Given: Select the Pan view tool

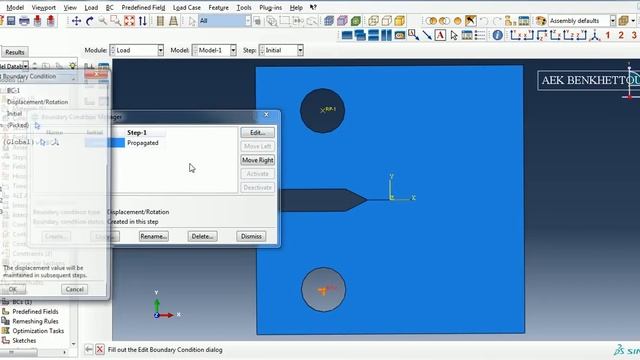Looking at the screenshot, I should (76, 21).
